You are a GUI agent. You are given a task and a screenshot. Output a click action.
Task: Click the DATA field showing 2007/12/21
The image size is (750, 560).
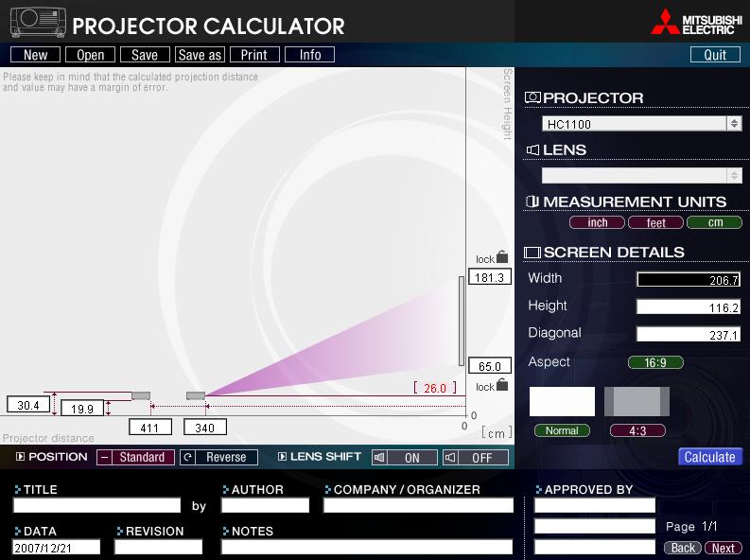point(57,548)
